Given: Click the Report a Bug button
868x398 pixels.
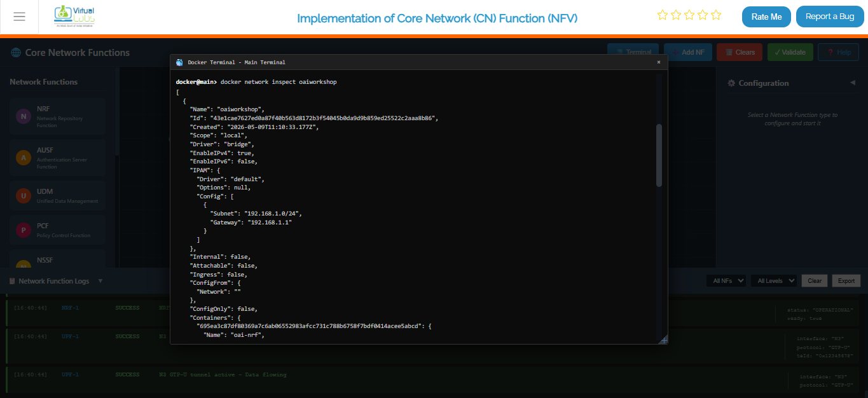Looking at the screenshot, I should tap(830, 17).
